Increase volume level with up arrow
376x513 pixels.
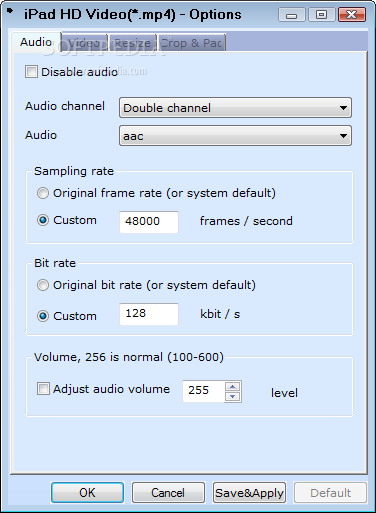[233, 386]
